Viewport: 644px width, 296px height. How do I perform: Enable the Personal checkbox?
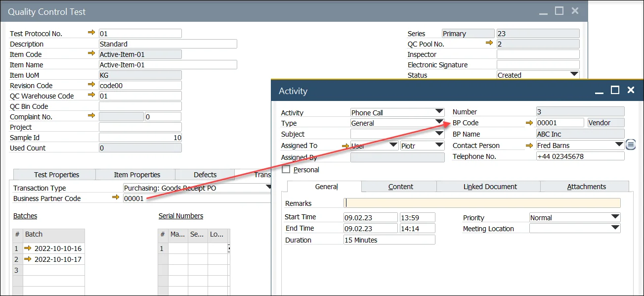click(x=286, y=169)
